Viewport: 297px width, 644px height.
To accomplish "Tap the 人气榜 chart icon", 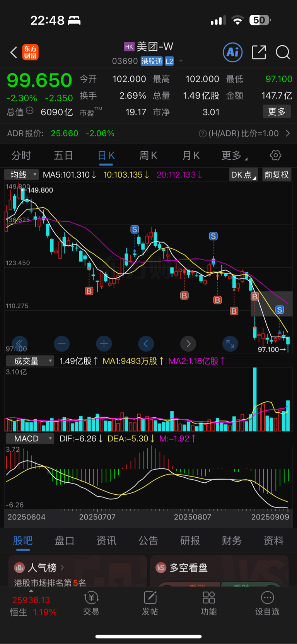I will (19, 568).
